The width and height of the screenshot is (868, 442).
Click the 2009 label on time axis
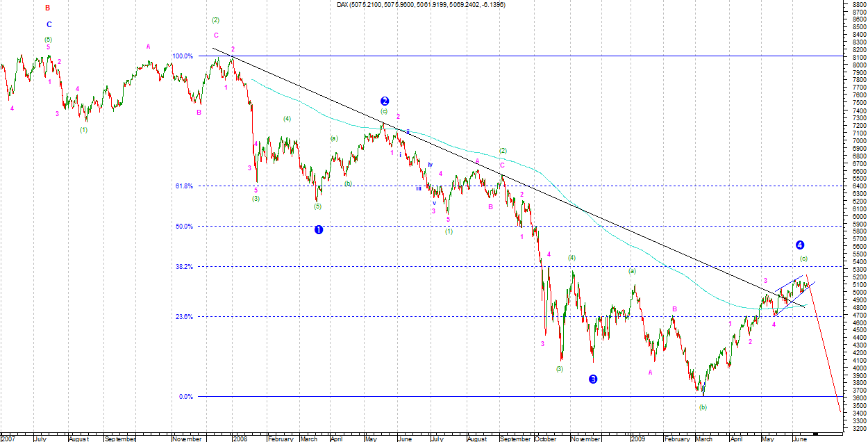(x=639, y=439)
